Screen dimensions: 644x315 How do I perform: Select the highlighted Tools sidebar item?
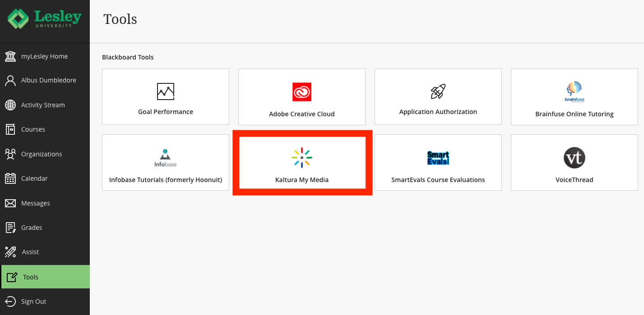46,277
